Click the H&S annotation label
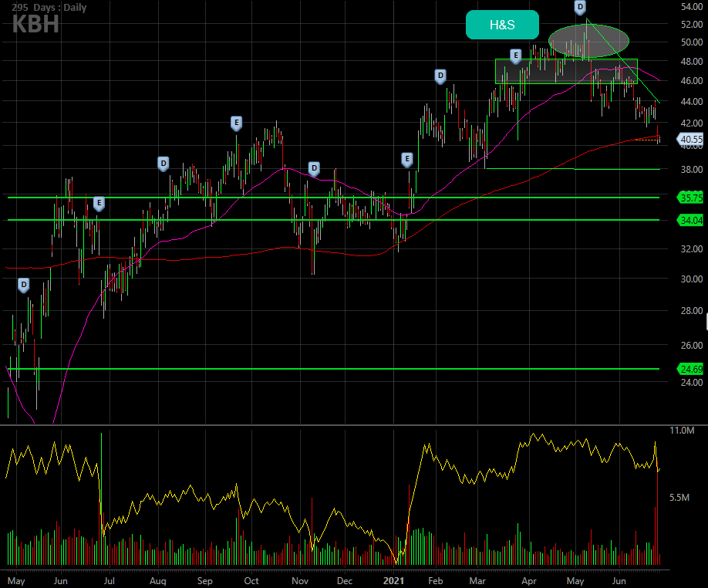The width and height of the screenshot is (708, 588). (x=502, y=25)
